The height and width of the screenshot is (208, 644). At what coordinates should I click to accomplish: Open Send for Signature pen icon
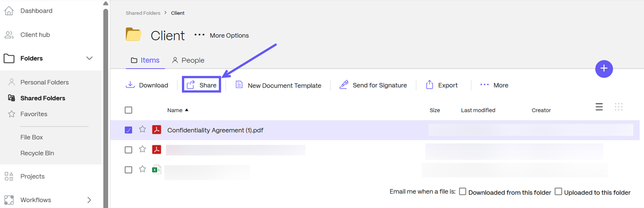pyautogui.click(x=344, y=85)
